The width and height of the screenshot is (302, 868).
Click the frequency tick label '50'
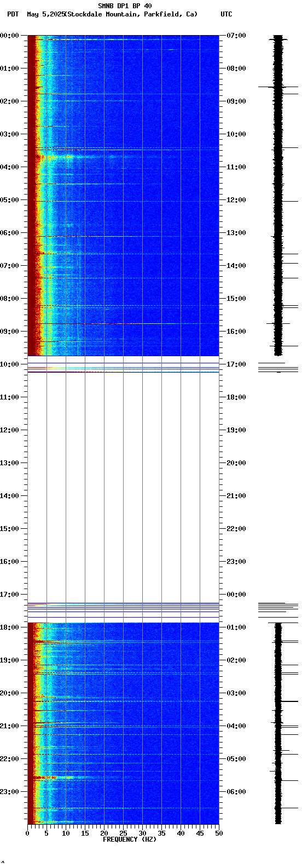pyautogui.click(x=219, y=833)
